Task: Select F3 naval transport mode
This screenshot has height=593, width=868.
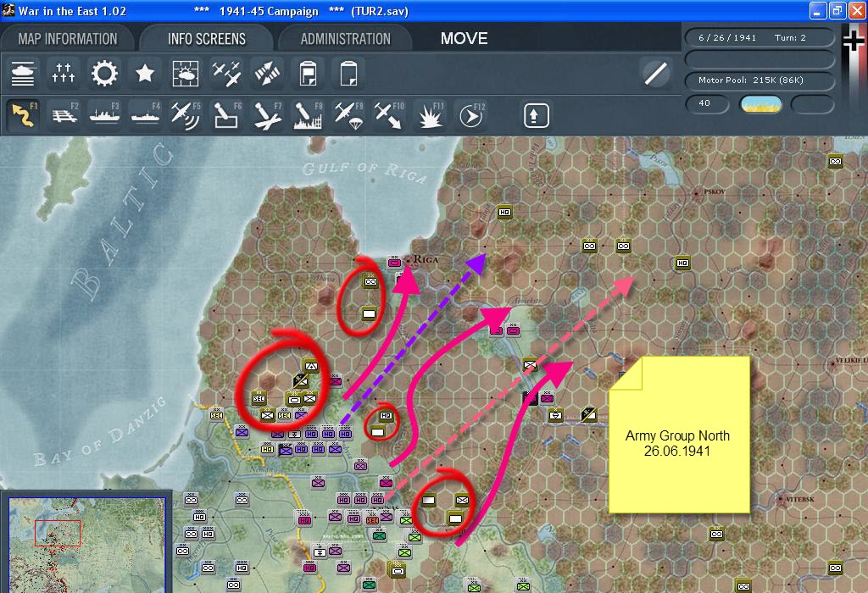Action: click(x=104, y=115)
